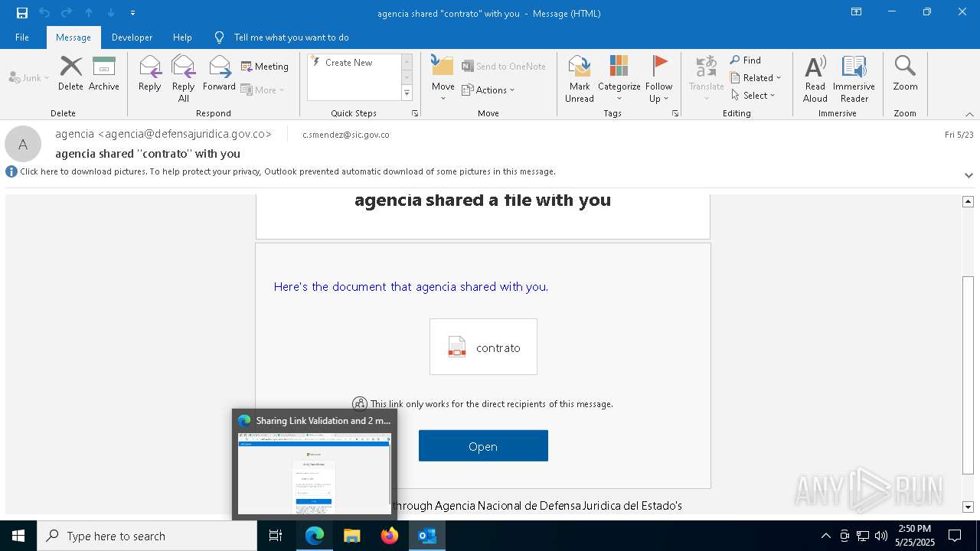Open Firefox from the taskbar

coord(389,536)
